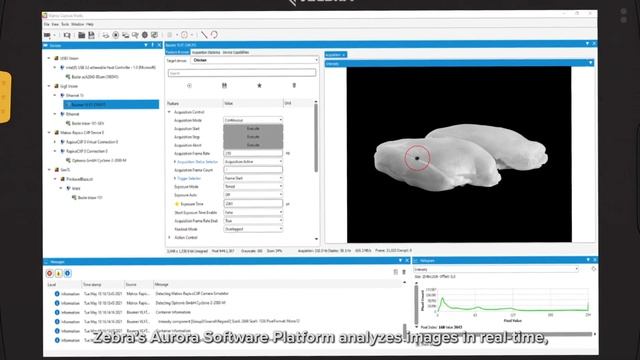Collapse the GigE Vision tree node
This screenshot has width=640, height=360.
[x=49, y=86]
